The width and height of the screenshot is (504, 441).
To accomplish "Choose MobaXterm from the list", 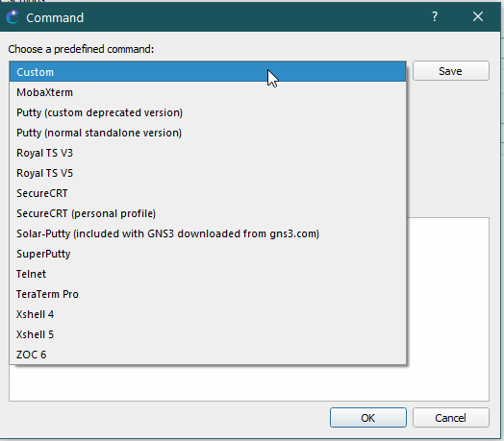I will point(208,92).
